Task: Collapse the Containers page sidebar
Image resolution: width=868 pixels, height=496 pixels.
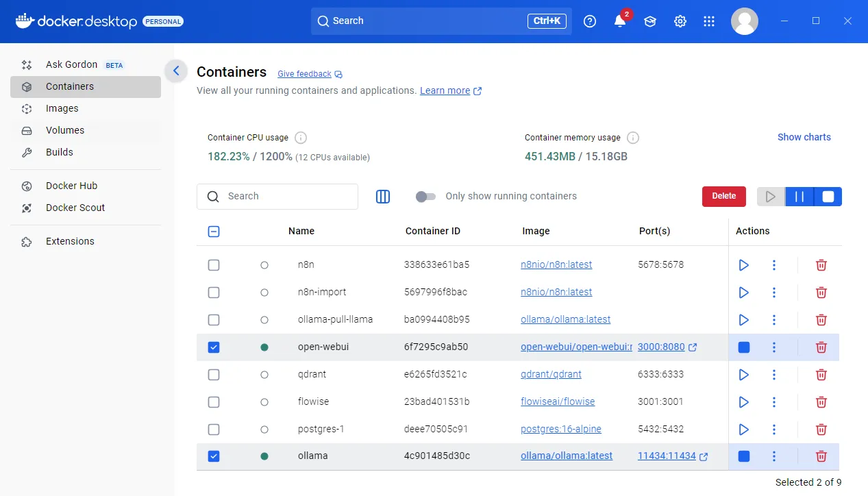Action: (175, 71)
